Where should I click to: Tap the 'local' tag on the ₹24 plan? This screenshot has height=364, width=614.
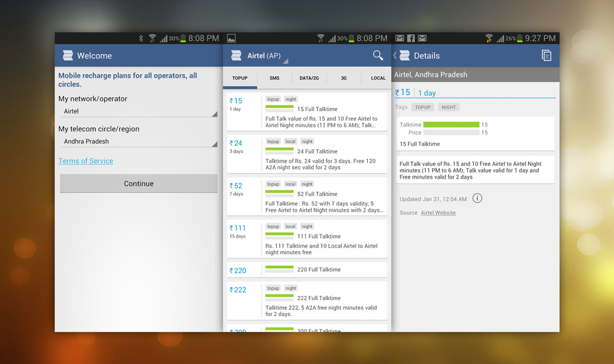point(290,141)
